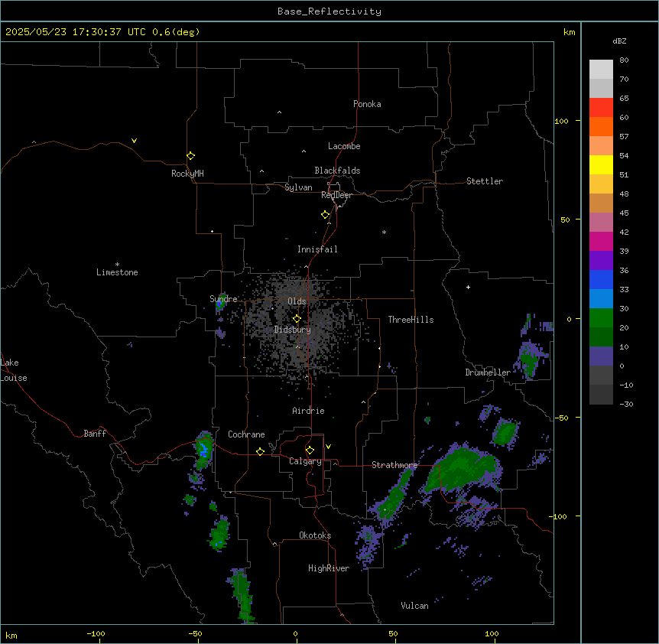
Task: Click the light gray 80-70 dBZ legend band
Action: click(601, 70)
